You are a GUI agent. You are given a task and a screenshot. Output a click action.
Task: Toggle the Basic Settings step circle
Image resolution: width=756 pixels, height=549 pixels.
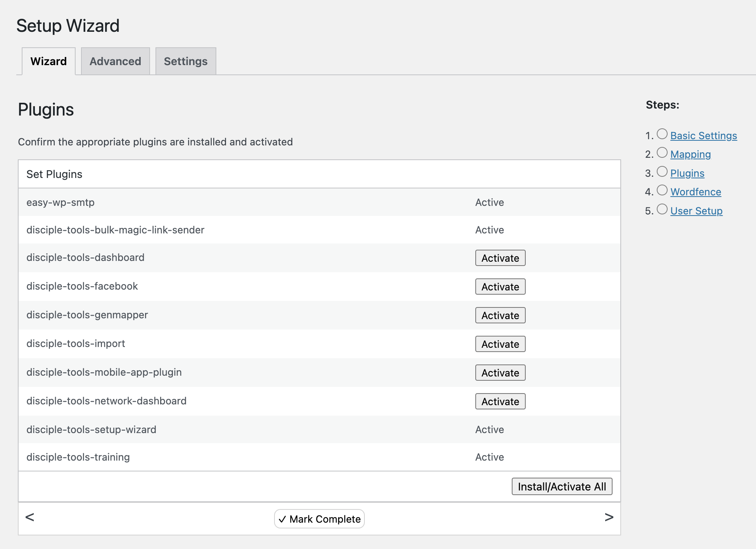click(x=662, y=134)
